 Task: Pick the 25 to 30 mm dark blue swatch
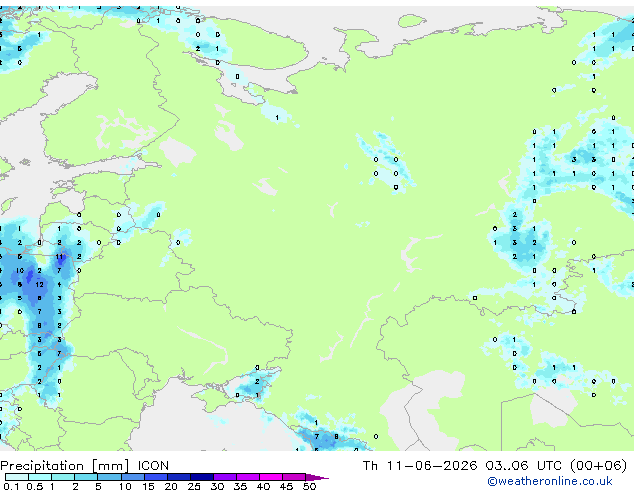(201, 477)
